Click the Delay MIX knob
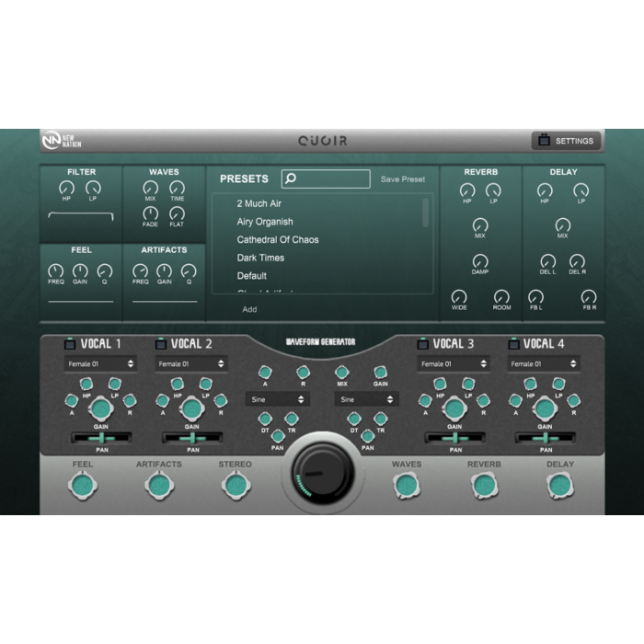Screen dimensions: 644x644 click(563, 225)
